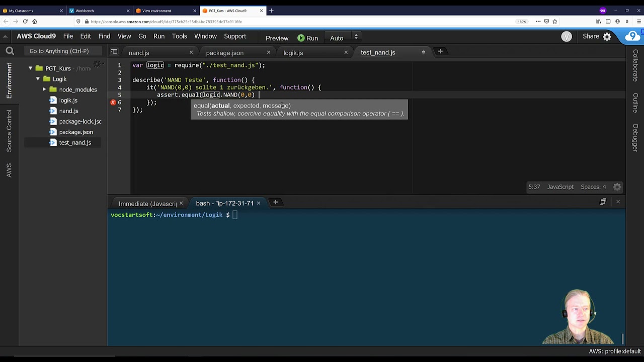
Task: Open the Run menu in menu bar
Action: pos(159,36)
